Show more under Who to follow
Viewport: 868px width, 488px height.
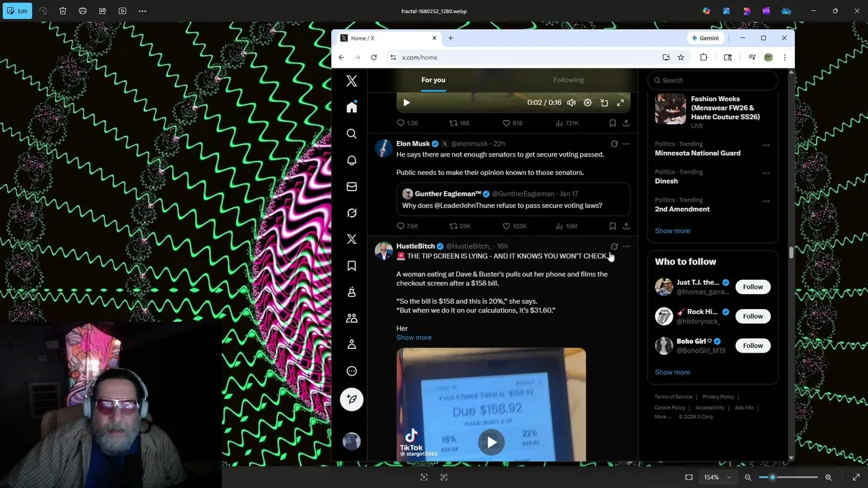[x=672, y=372]
